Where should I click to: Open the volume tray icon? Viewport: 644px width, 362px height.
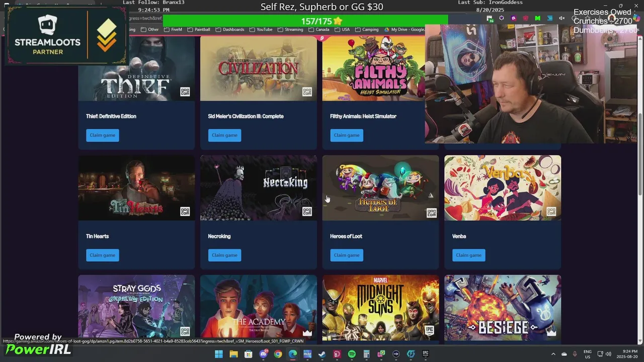pos(608,354)
